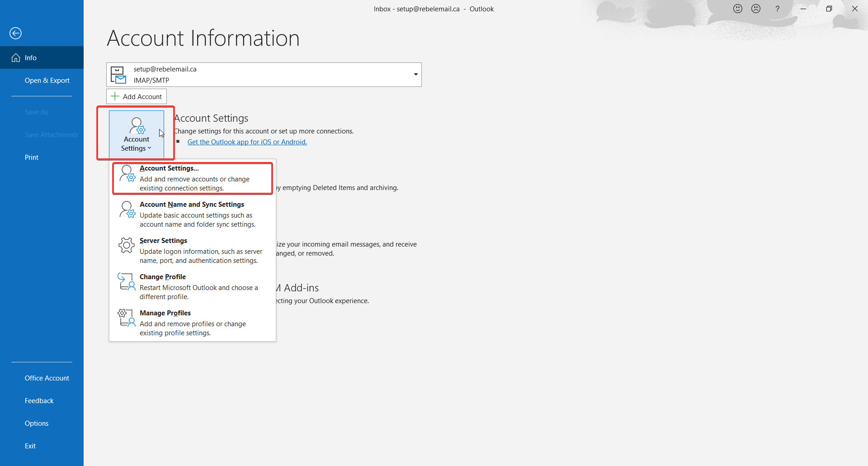Click the frowning face feedback icon
Viewport: 868px width, 466px height.
point(756,9)
